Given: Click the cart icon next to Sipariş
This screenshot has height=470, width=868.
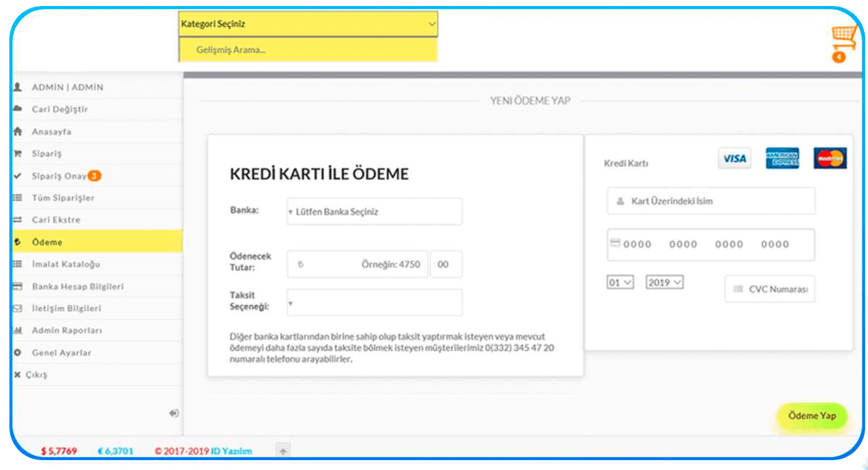Looking at the screenshot, I should pos(18,153).
